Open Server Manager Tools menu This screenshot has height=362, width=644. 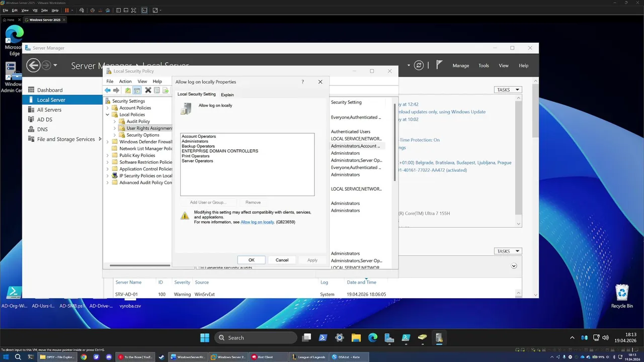tap(484, 65)
